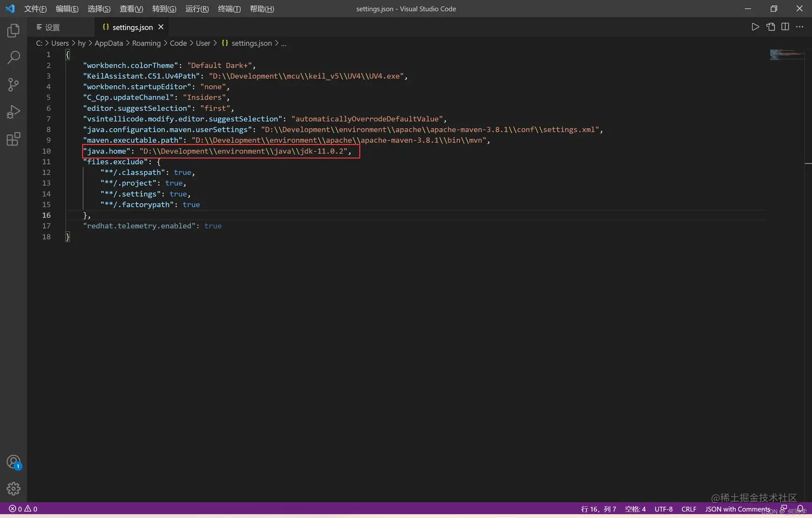The height and width of the screenshot is (518, 812).
Task: Split the editor to the right
Action: click(x=785, y=27)
